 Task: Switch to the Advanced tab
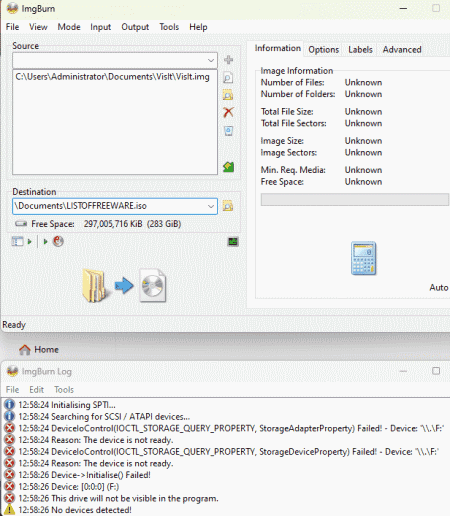click(x=402, y=50)
